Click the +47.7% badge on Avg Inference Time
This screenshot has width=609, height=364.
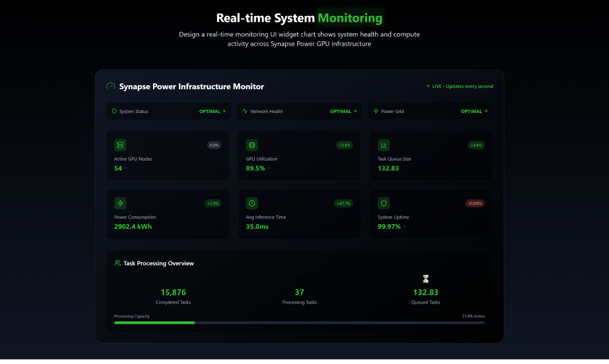click(x=343, y=204)
